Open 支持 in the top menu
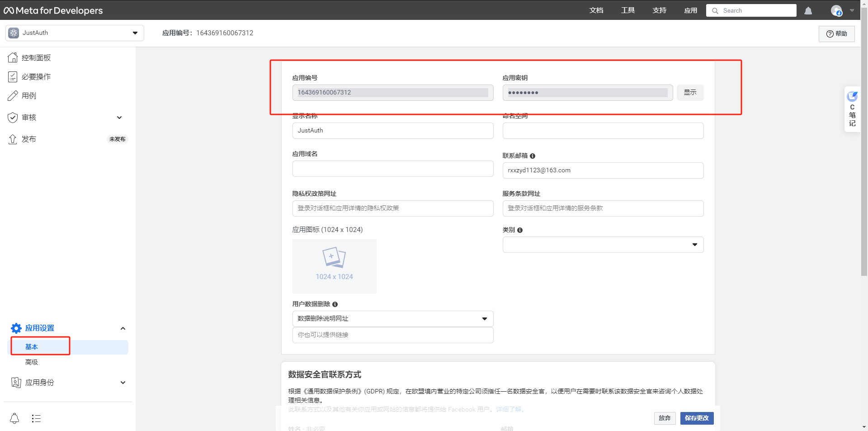 (x=660, y=10)
